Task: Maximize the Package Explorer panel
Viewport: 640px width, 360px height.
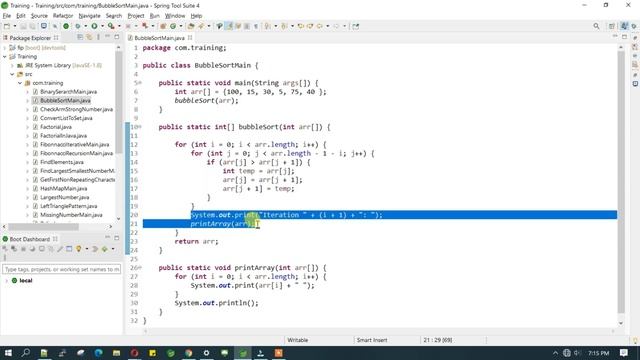Action: [x=117, y=37]
